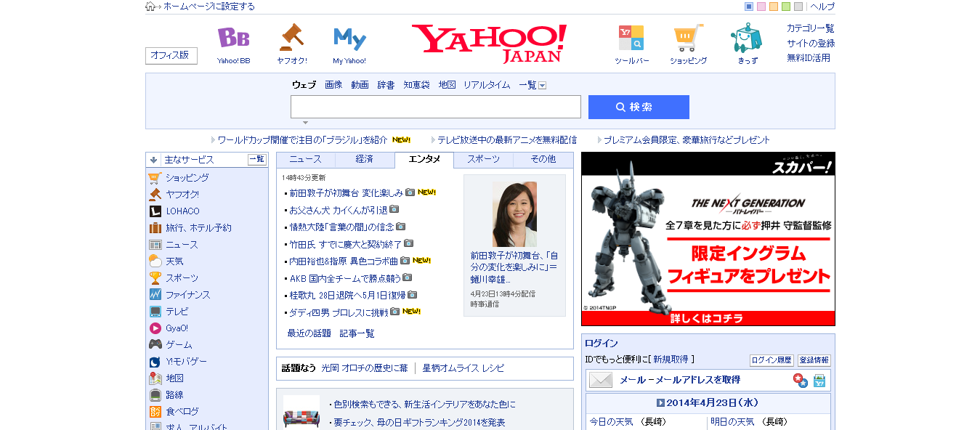The height and width of the screenshot is (430, 980).
Task: Open the Shopping cart icon in header
Action: tap(688, 38)
